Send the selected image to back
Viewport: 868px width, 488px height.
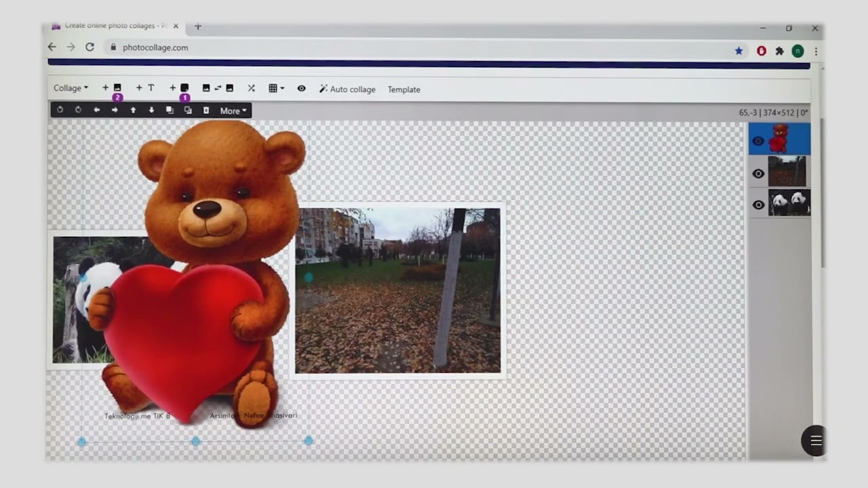[188, 110]
